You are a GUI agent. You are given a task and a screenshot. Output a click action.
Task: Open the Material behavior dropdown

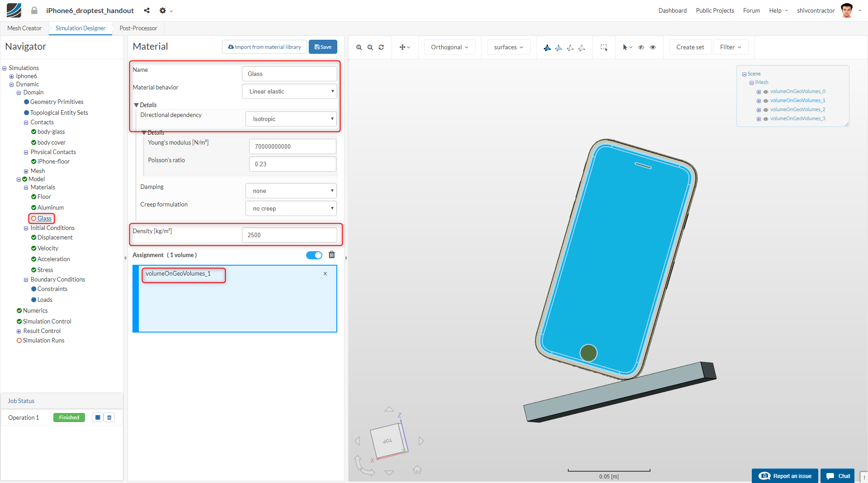(289, 91)
